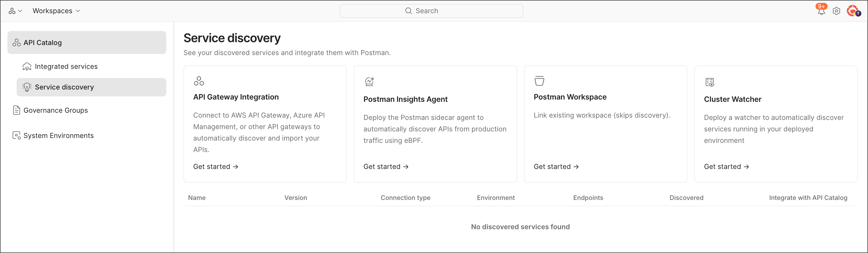
Task: Click the user profile avatar
Action: coord(853,11)
